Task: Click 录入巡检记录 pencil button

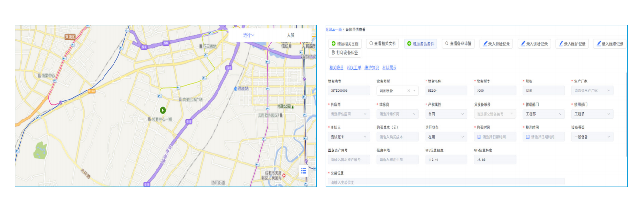Action: tap(496, 43)
